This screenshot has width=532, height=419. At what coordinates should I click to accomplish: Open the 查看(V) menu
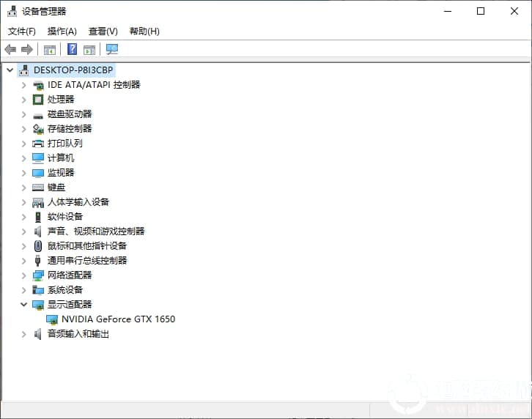[103, 31]
